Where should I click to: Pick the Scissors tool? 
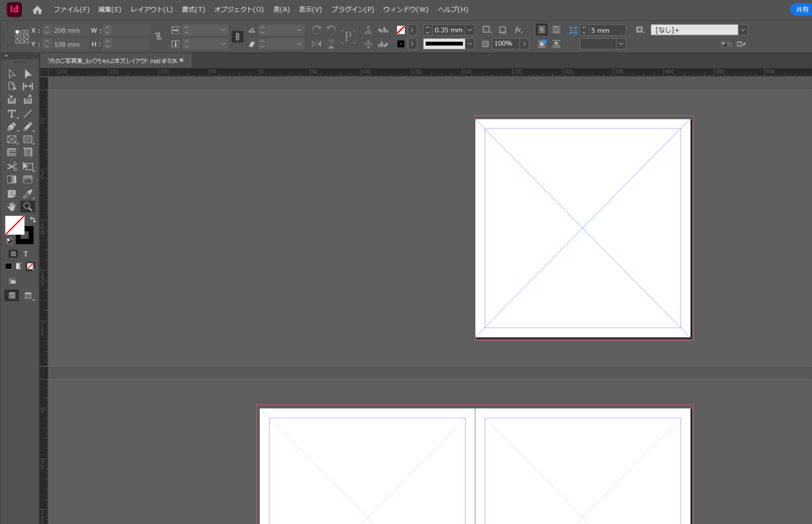click(x=12, y=166)
